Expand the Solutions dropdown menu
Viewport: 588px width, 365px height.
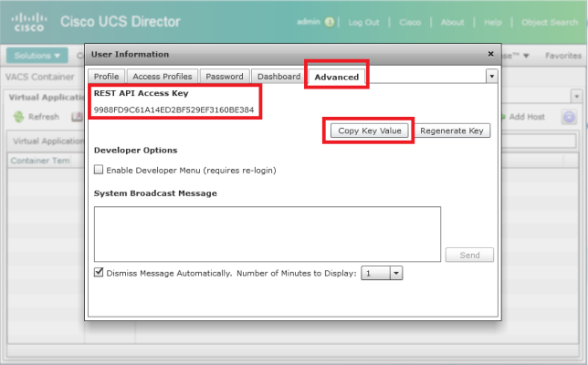(x=37, y=56)
